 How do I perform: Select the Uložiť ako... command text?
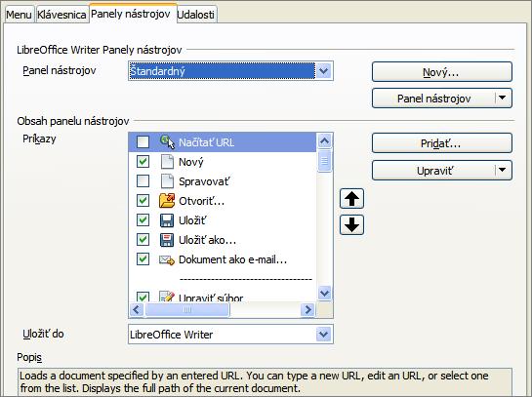[207, 240]
